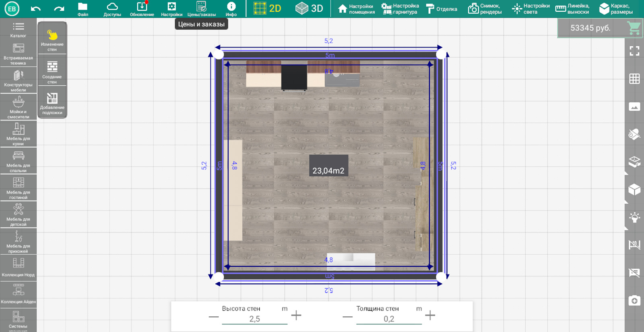Click the Обновление download icon

coord(142,9)
